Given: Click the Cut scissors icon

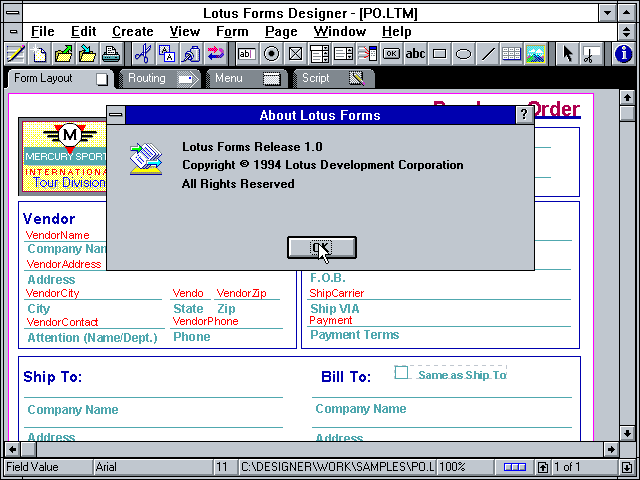Looking at the screenshot, I should [143, 54].
